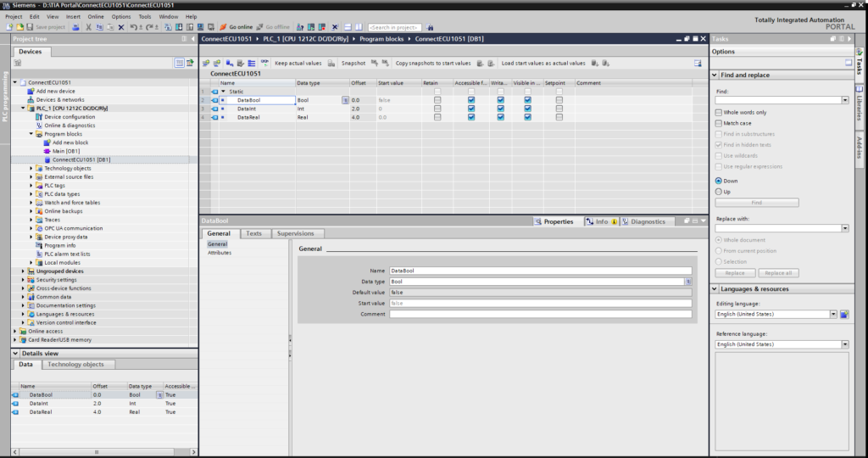Click the Split editor horizontally icon
Image resolution: width=868 pixels, height=458 pixels.
click(348, 27)
